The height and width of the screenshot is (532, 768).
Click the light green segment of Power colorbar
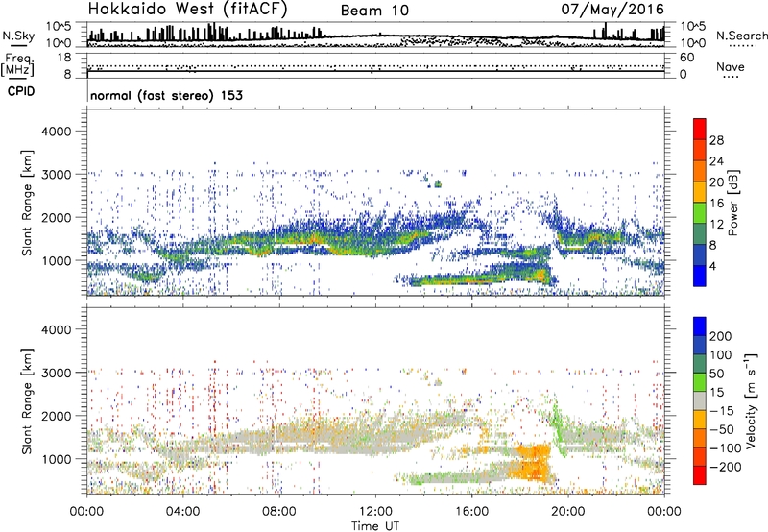pyautogui.click(x=700, y=213)
